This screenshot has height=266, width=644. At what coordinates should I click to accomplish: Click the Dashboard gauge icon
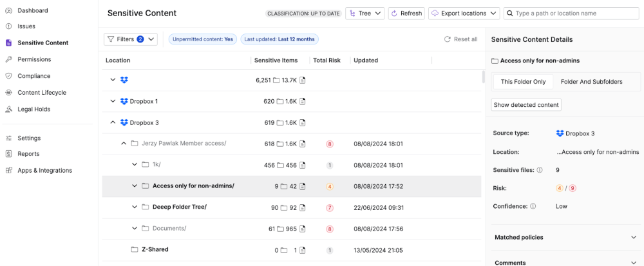coord(8,10)
